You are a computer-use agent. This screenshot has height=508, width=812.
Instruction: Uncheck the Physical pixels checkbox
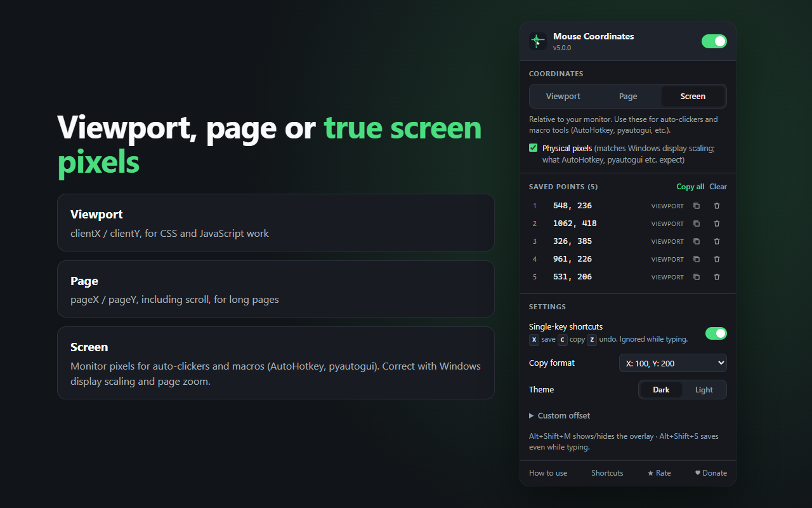(x=534, y=148)
